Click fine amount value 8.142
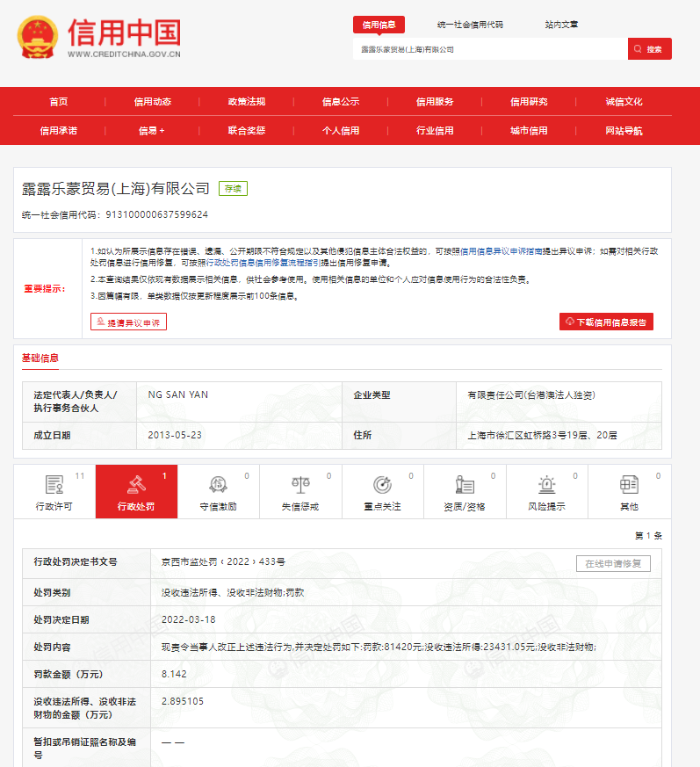Screen dimensions: 700x767 click(x=174, y=674)
